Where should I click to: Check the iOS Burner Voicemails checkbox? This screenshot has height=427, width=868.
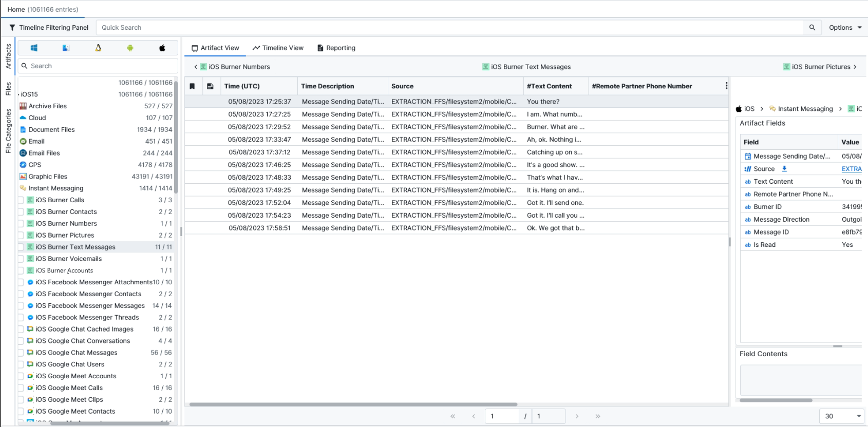[21, 259]
